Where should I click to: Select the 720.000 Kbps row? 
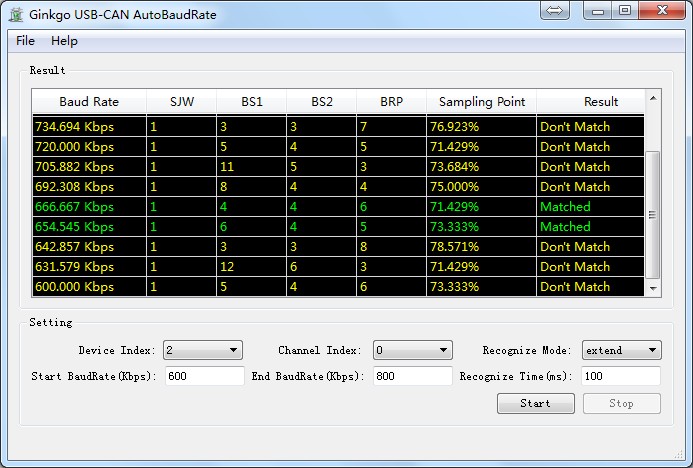pos(338,147)
